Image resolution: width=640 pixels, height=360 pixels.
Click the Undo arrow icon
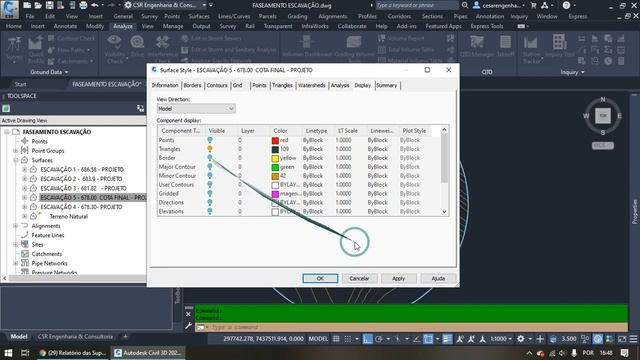(95, 5)
